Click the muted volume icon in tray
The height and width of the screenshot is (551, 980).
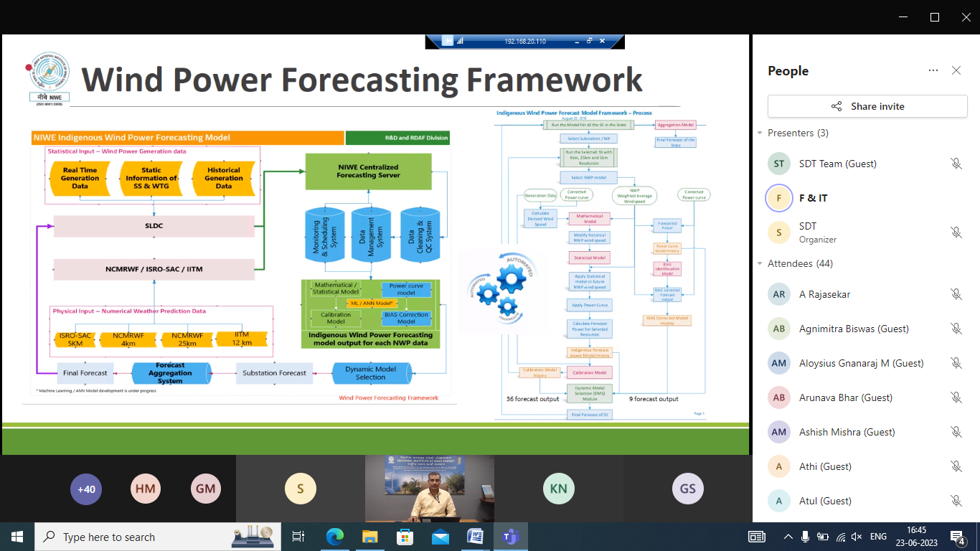coord(856,537)
